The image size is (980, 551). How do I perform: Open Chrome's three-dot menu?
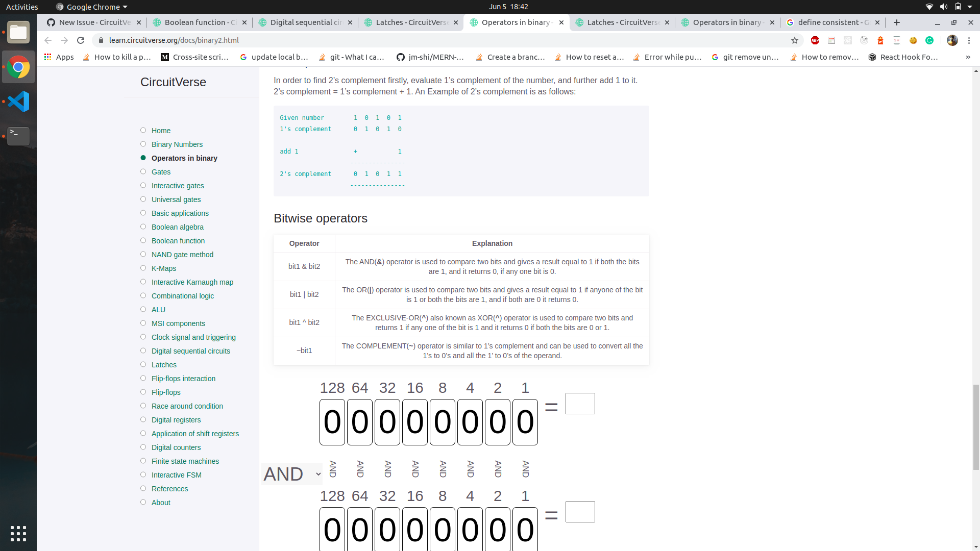pos(969,40)
